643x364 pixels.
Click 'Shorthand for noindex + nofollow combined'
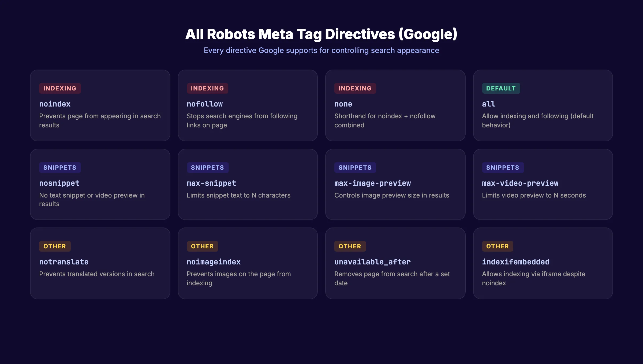point(385,120)
